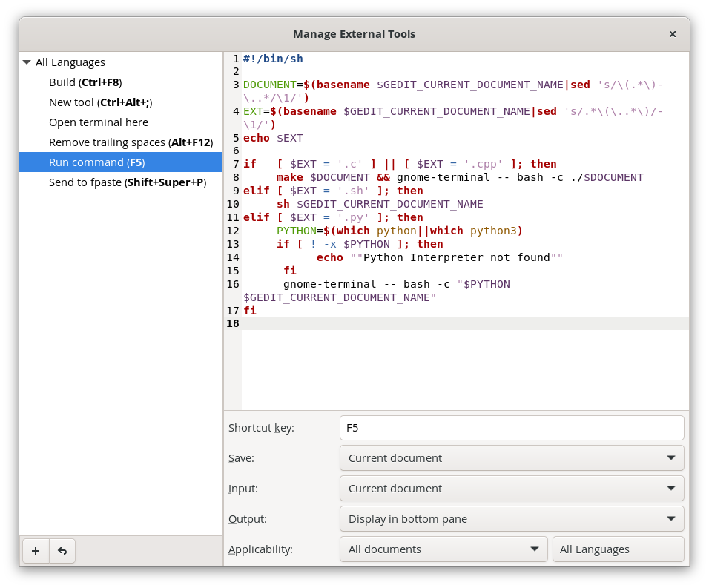
Task: Click the 'Input:' label
Action: coord(243,488)
